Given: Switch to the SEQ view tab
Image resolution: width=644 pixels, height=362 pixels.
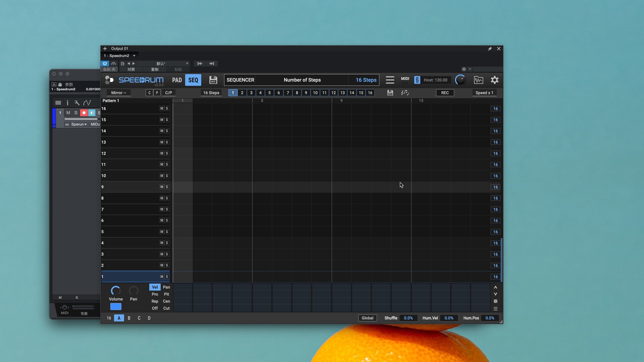Looking at the screenshot, I should click(193, 80).
